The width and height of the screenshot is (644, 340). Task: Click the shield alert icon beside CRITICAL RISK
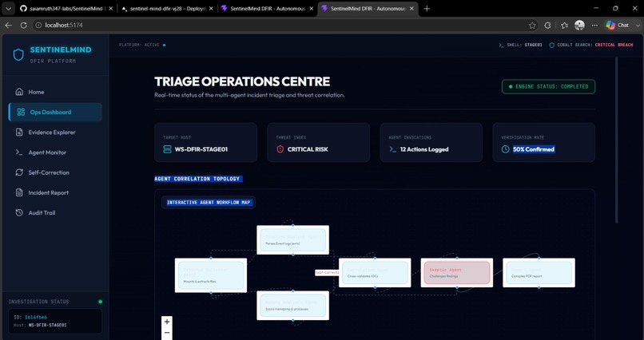280,149
